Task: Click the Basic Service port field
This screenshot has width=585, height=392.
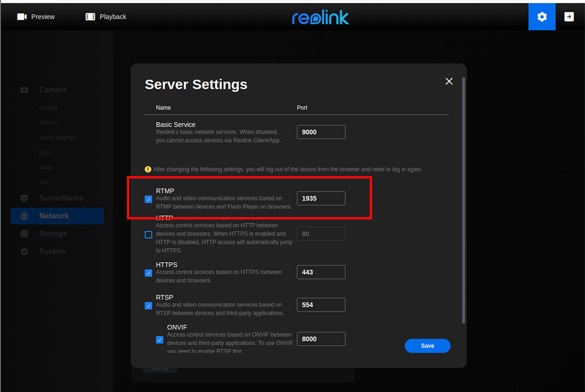Action: (321, 132)
